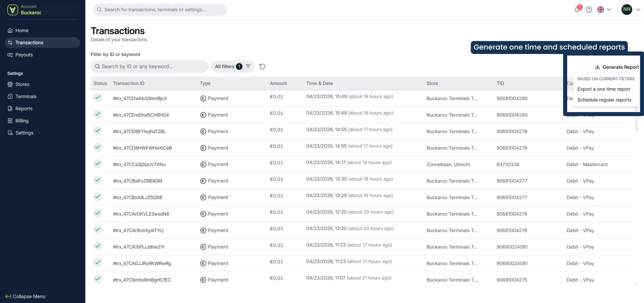The height and width of the screenshot is (303, 644).
Task: Click status checkmark for #trx_47CA15PtJJdhw2Yi
Action: pos(98,246)
